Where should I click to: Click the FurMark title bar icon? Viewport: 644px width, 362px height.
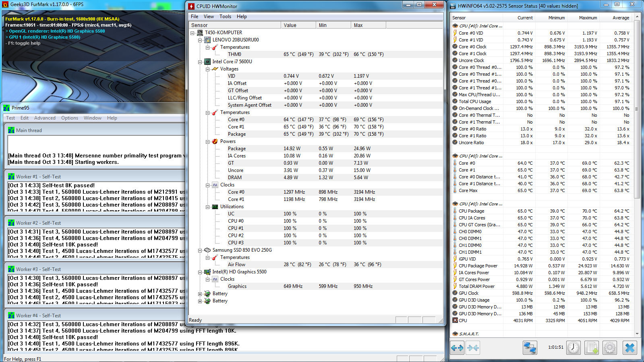5,4
